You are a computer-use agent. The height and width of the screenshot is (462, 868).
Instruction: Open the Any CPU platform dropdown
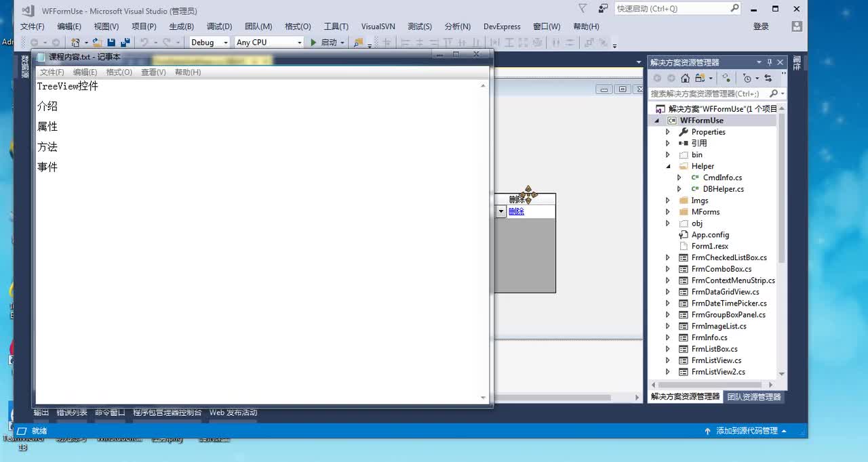pyautogui.click(x=269, y=42)
